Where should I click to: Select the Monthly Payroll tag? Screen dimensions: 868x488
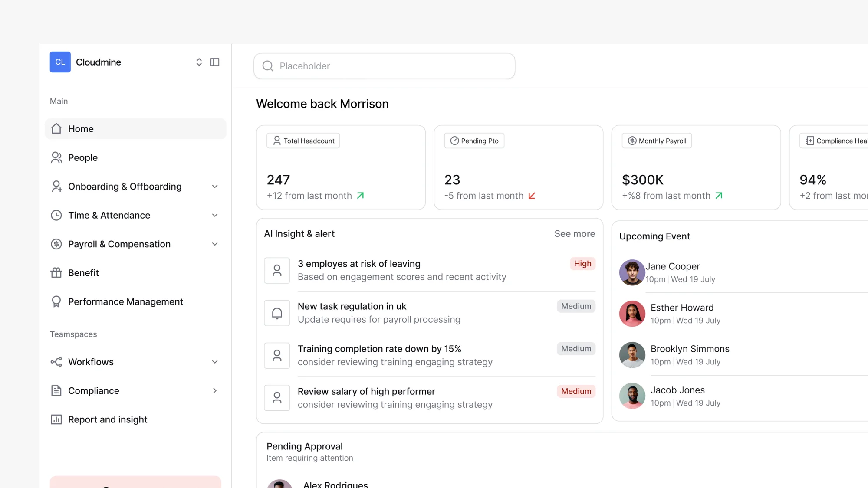pos(657,141)
